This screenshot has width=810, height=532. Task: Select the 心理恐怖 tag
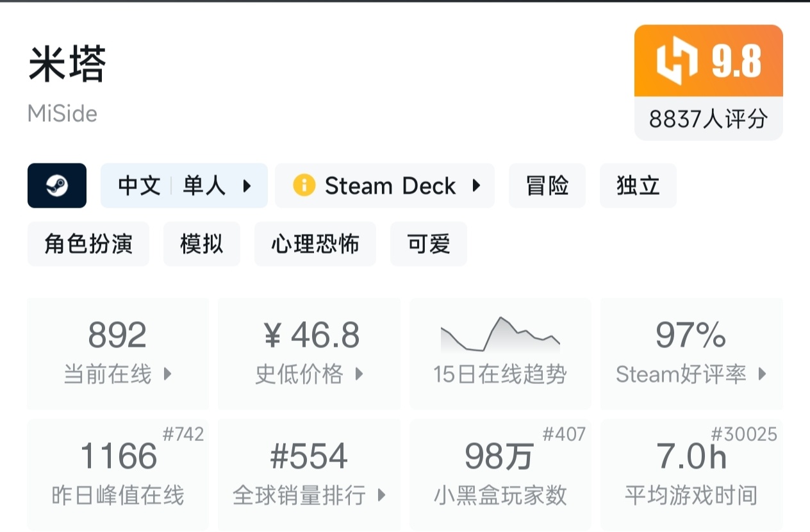315,244
